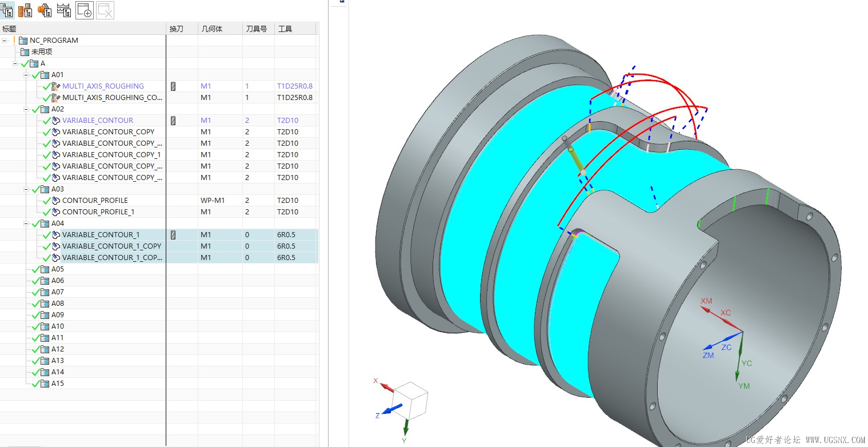Collapse the A03 group
This screenshot has width=868, height=447.
26,189
